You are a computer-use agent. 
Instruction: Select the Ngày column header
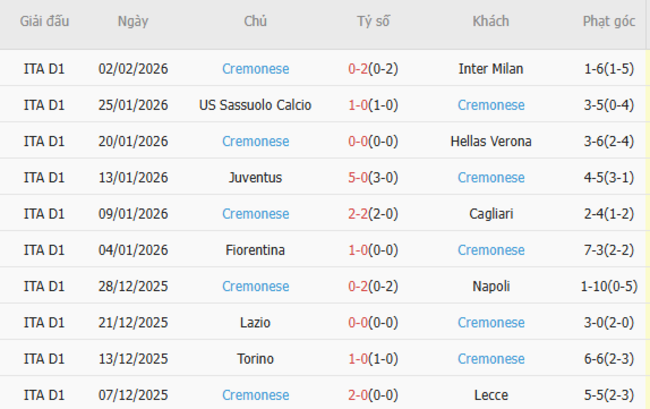click(x=134, y=21)
